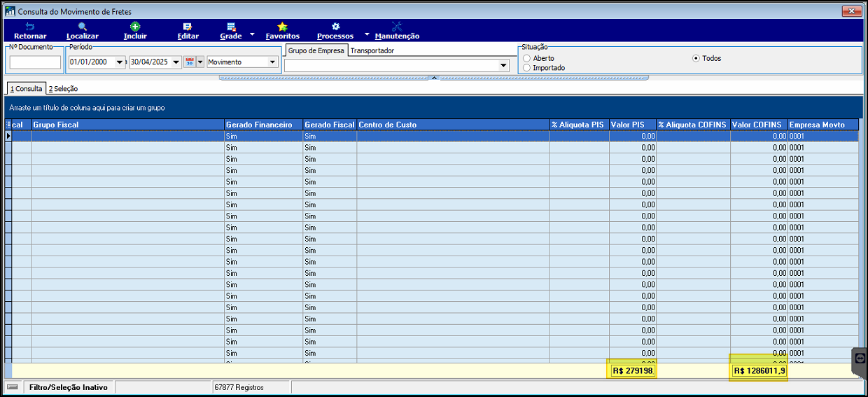The height and width of the screenshot is (397, 868).
Task: Switch to the Grupo de Empresa tab
Action: tap(316, 51)
